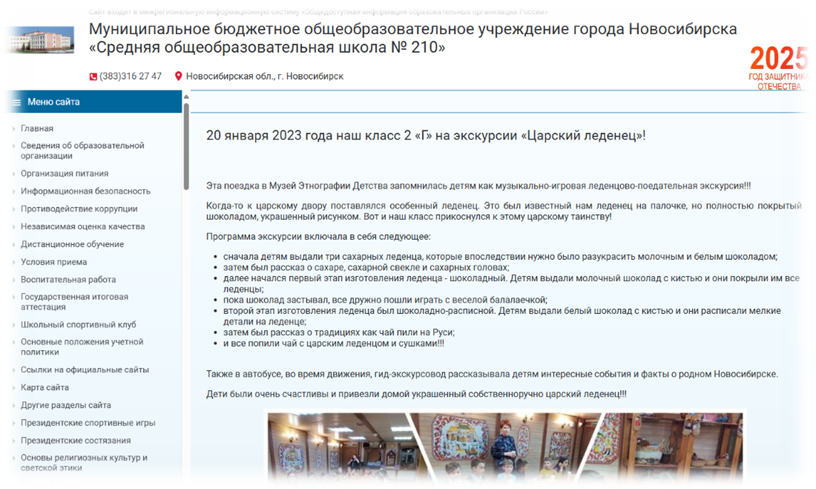Open the Организация питания menu item
This screenshot has height=489, width=816.
64,173
